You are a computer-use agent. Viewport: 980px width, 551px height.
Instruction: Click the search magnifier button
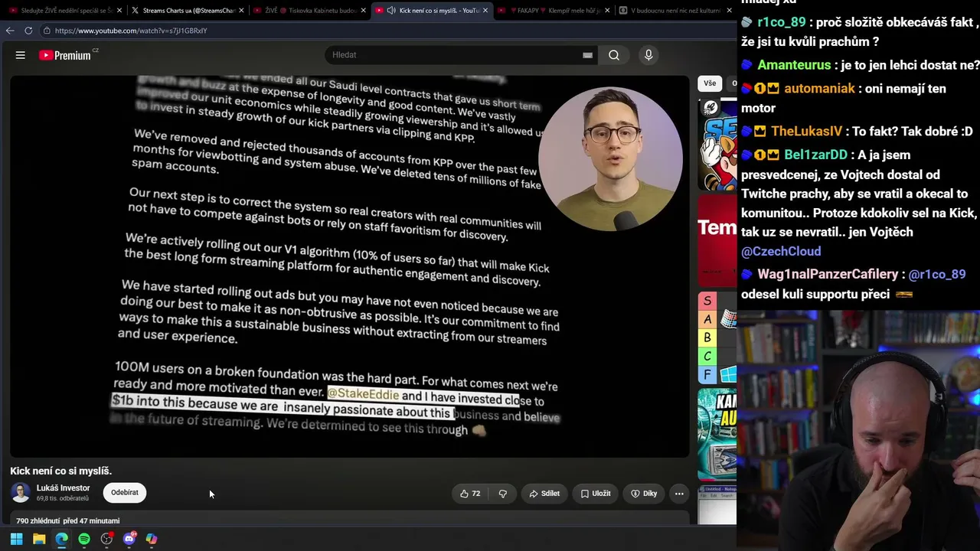[x=614, y=55]
